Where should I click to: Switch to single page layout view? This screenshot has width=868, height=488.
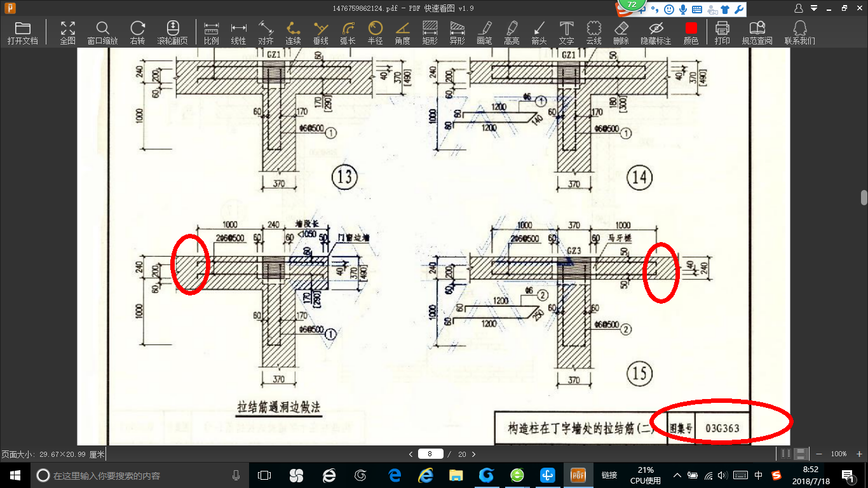pyautogui.click(x=786, y=454)
